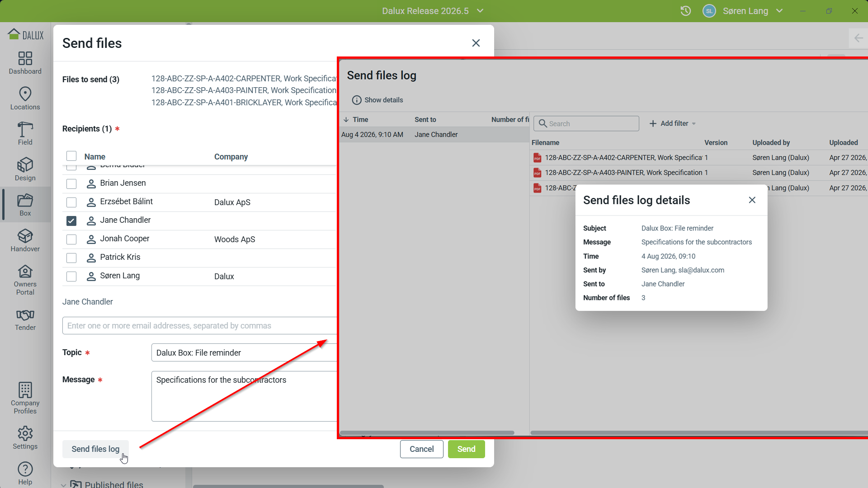The height and width of the screenshot is (488, 868).
Task: Click the back arrow at top right
Action: [x=859, y=38]
